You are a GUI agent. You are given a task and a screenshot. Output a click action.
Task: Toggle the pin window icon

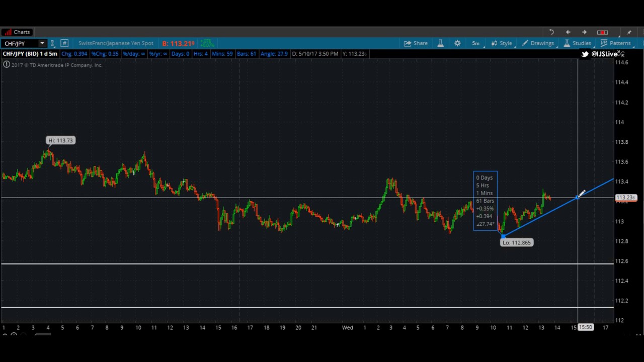point(629,32)
